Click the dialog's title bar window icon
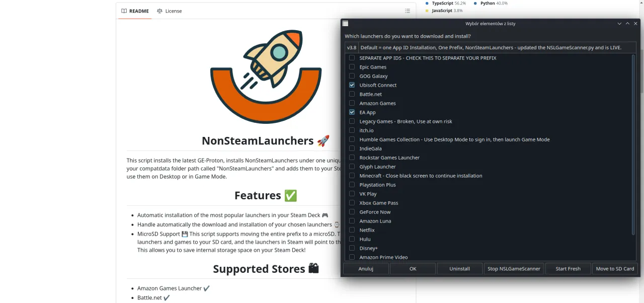The image size is (644, 303). coord(345,23)
